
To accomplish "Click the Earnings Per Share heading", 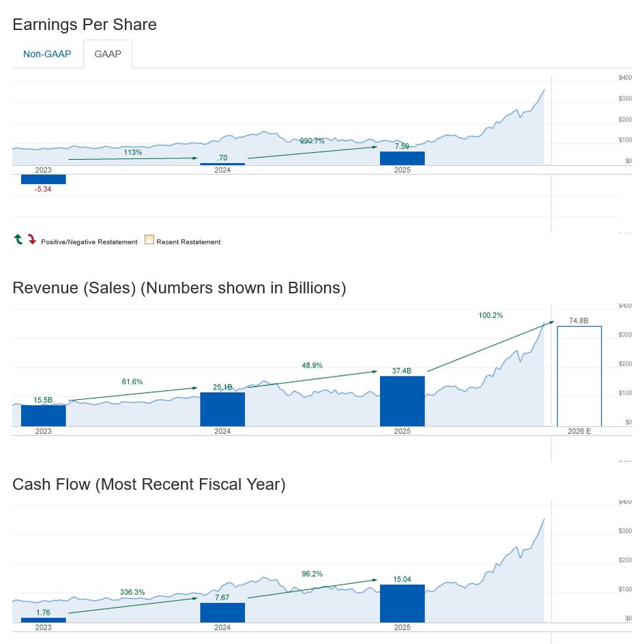I will click(85, 25).
